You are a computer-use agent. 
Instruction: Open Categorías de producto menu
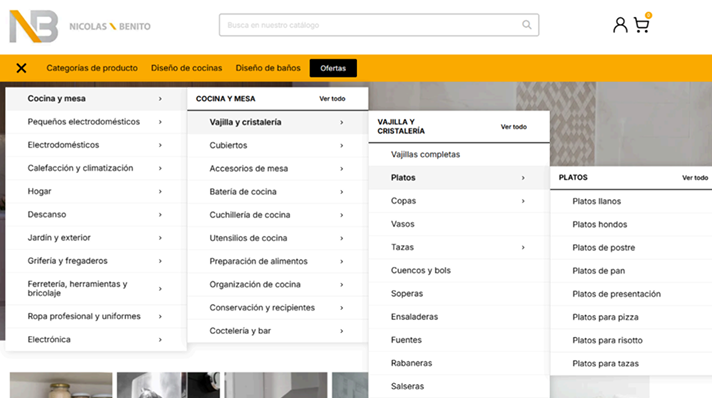coord(92,68)
